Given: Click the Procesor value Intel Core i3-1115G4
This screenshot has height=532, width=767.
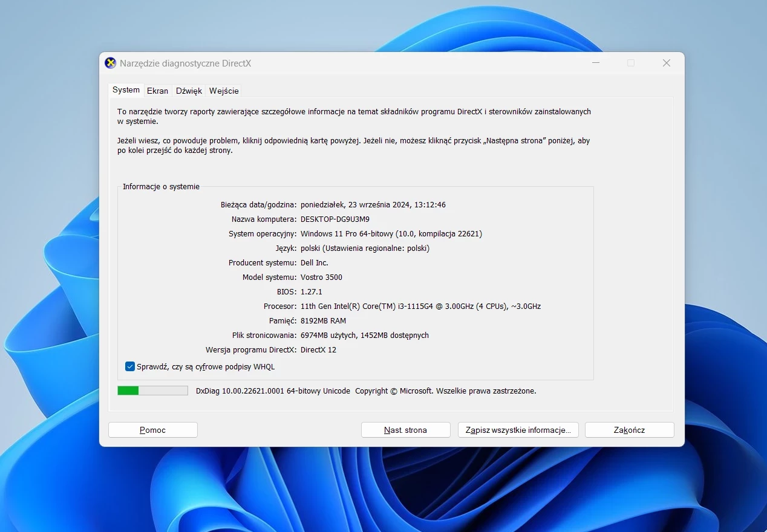Looking at the screenshot, I should click(x=420, y=306).
